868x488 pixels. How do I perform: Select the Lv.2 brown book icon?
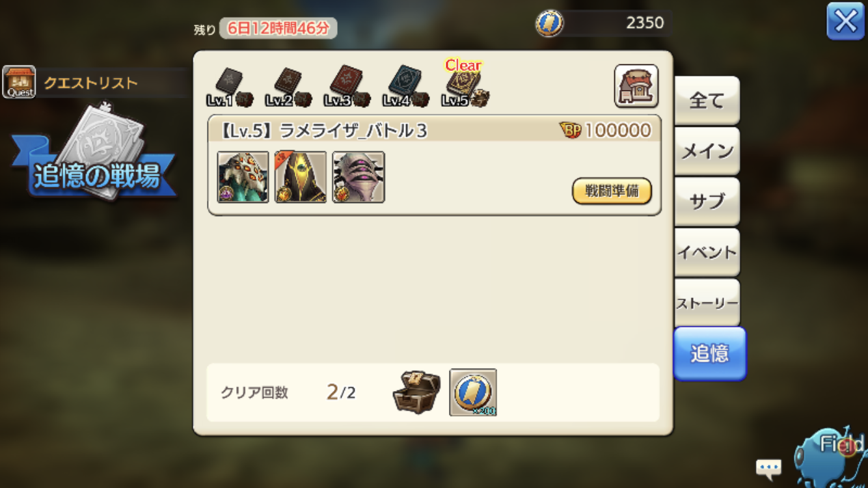(288, 87)
